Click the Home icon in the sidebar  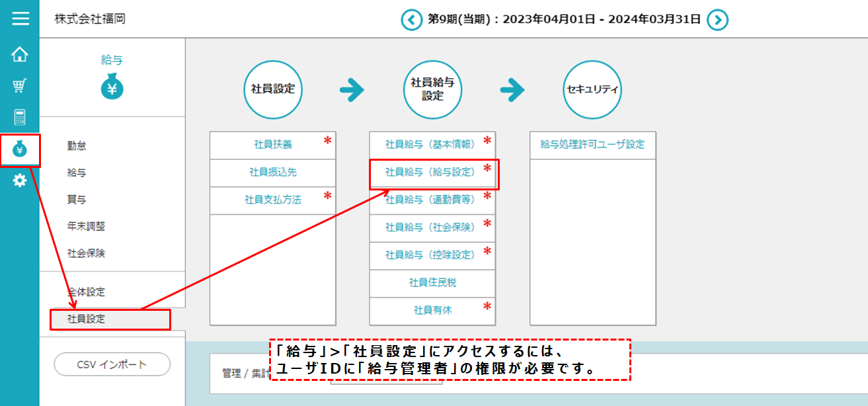(x=20, y=56)
